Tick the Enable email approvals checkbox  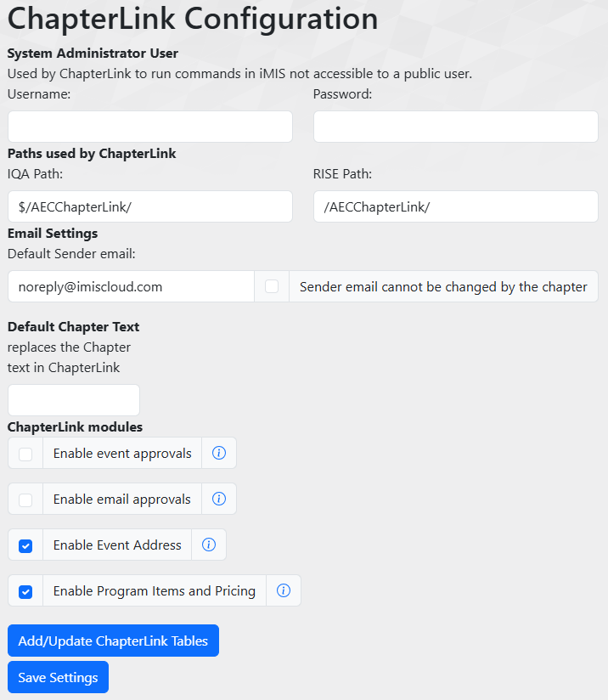click(x=25, y=500)
